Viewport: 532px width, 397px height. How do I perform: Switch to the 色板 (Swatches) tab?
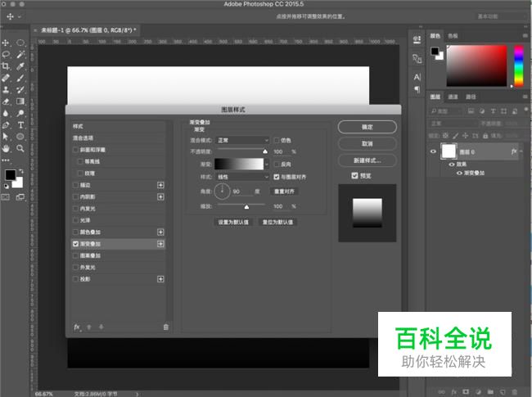point(453,36)
